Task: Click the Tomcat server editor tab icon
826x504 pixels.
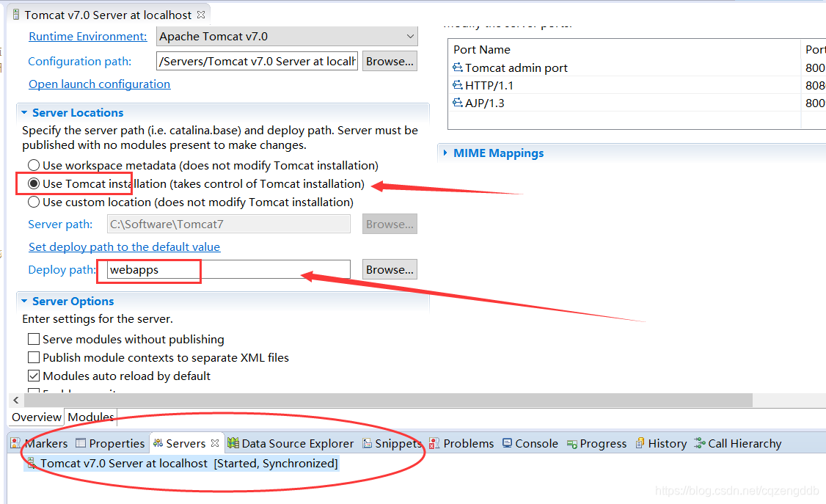Action: tap(16, 15)
